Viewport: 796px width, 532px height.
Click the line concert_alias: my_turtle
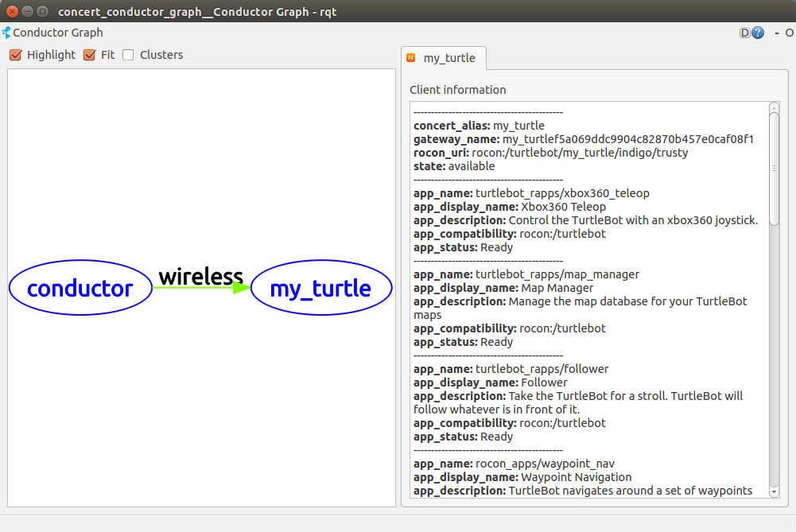pyautogui.click(x=479, y=126)
